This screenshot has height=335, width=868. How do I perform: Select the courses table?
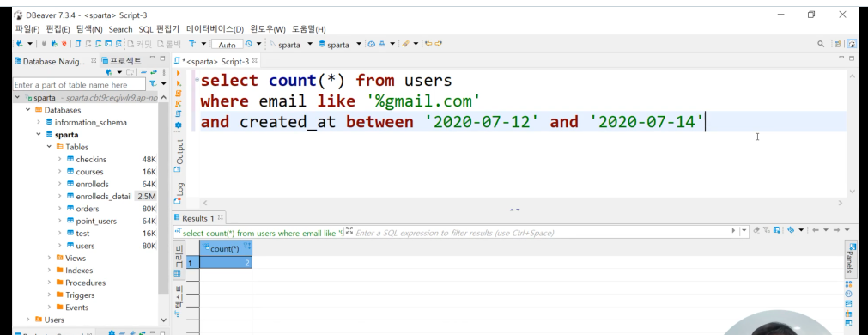click(x=89, y=172)
